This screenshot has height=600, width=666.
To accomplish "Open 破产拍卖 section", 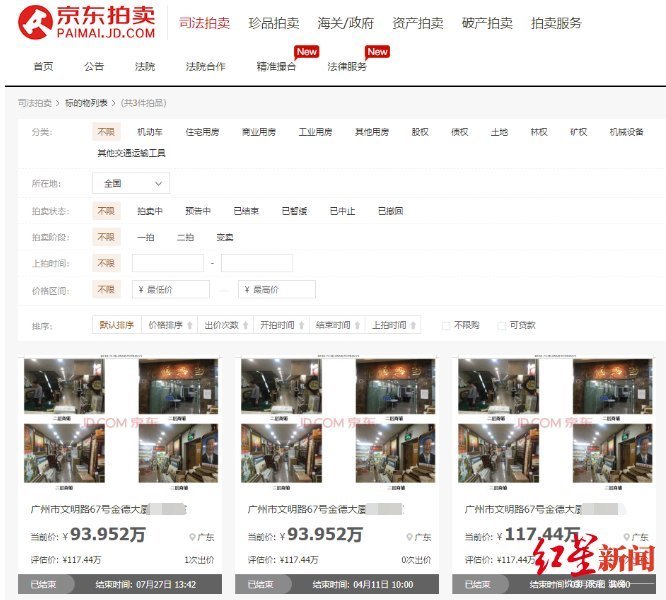I will [x=487, y=23].
